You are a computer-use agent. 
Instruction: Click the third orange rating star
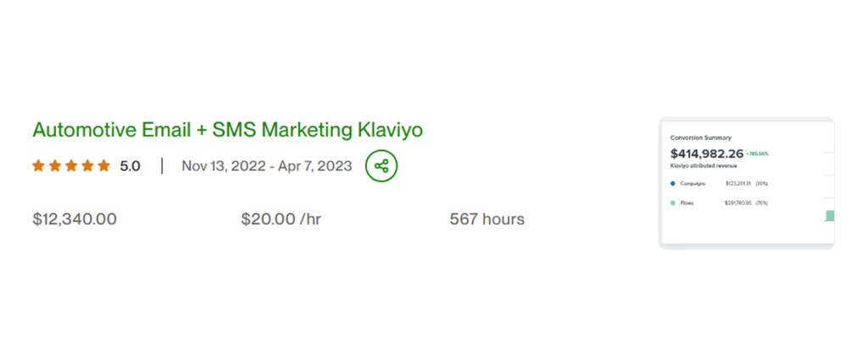click(x=70, y=166)
